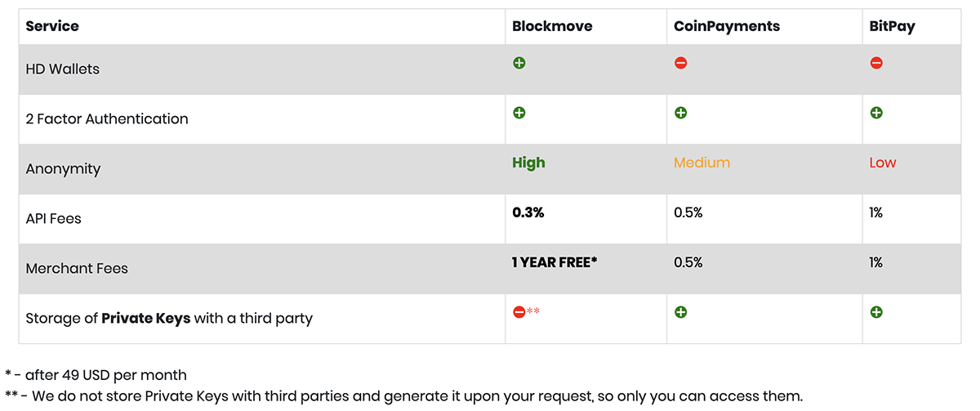The image size is (980, 411).
Task: Click red minus icon for BitPay HD Wallets
Action: (x=876, y=63)
